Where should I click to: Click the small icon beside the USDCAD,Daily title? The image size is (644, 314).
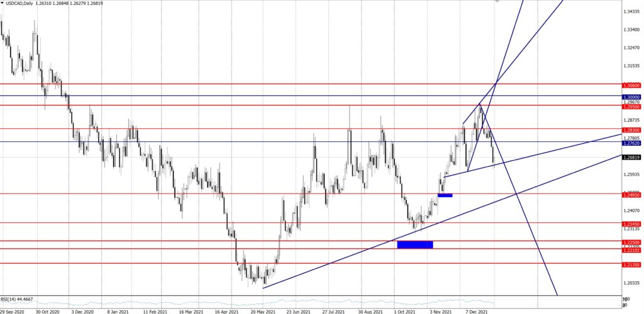pos(3,3)
